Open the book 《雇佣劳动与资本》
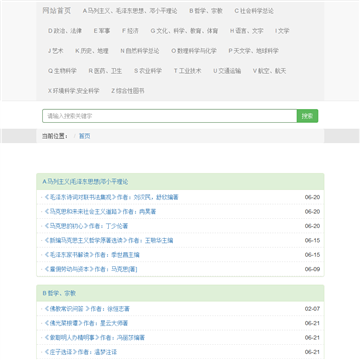360x360 pixels. [91, 269]
